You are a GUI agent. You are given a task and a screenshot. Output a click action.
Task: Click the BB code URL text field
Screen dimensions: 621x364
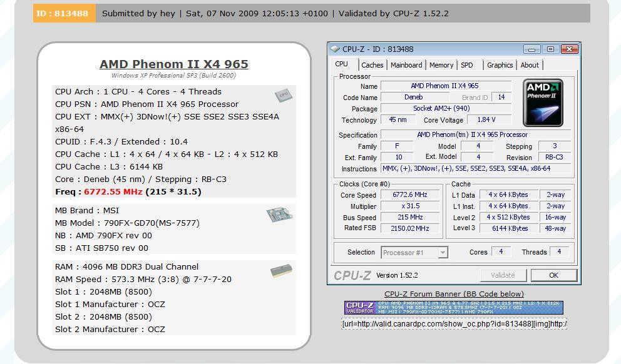[454, 323]
